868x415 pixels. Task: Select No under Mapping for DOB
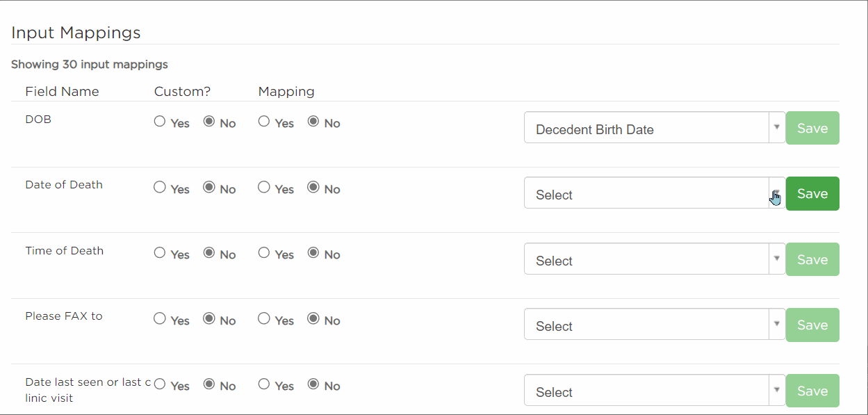(313, 122)
